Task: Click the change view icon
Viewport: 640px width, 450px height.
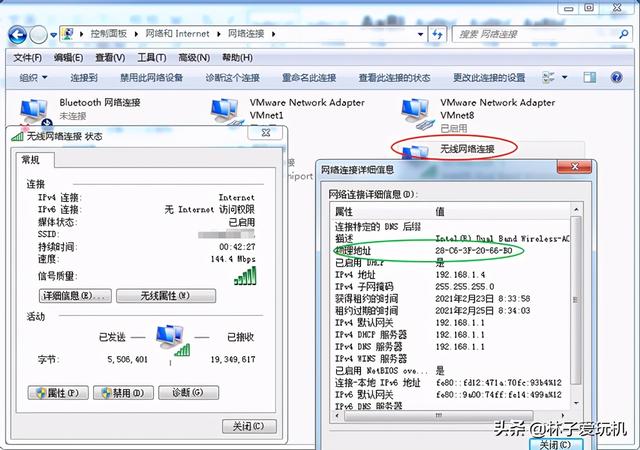Action: click(548, 77)
